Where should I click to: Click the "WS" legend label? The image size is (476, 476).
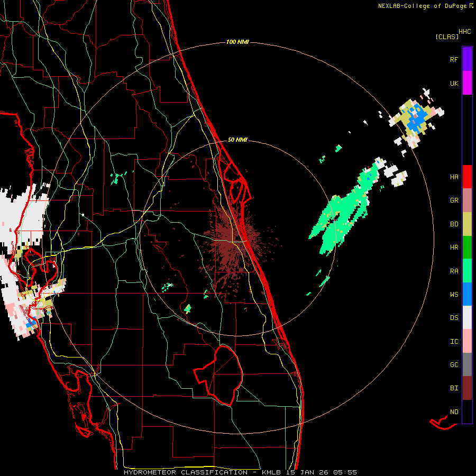coord(454,294)
